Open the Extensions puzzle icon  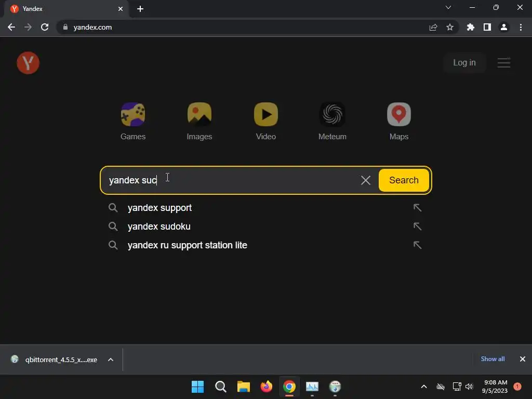pos(470,27)
